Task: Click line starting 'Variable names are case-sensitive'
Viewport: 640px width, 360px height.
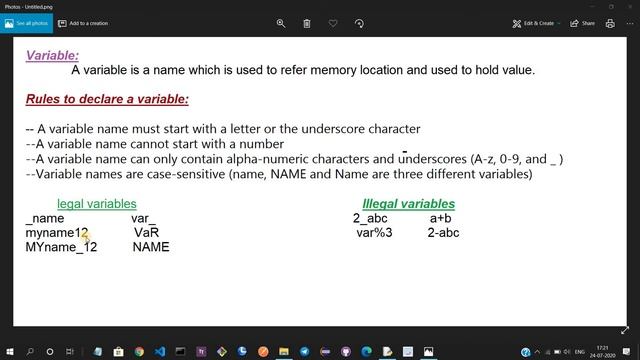Action: click(x=279, y=174)
